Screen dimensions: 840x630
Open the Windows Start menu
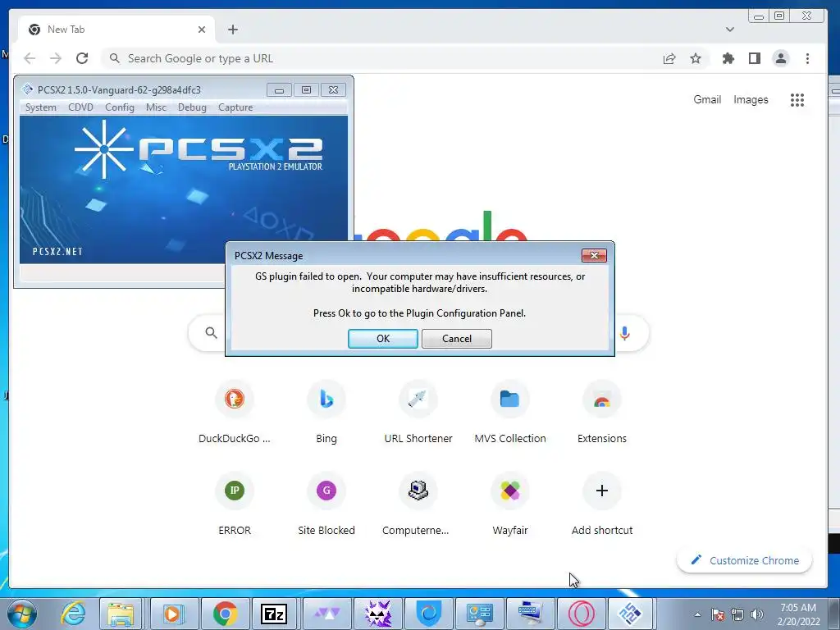pos(21,614)
